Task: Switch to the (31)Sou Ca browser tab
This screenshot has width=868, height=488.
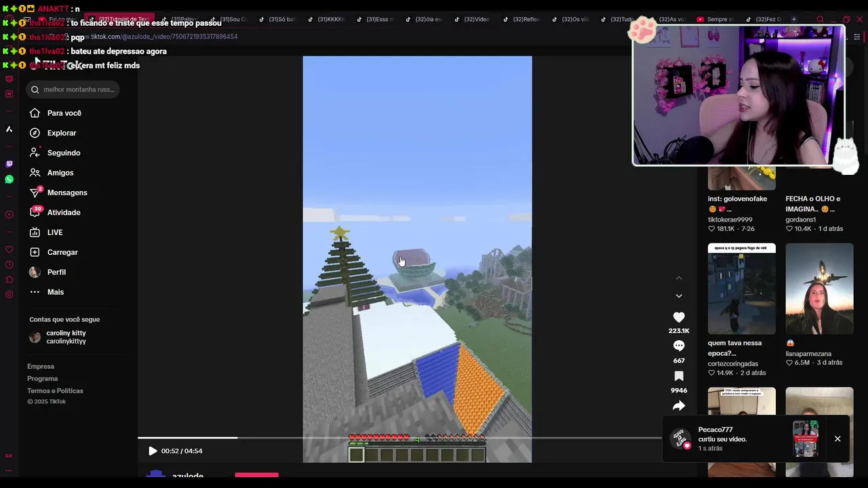Action: (229, 19)
